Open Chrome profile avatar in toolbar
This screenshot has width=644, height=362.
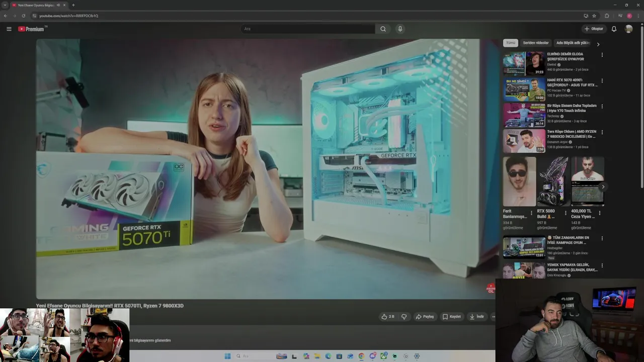point(629,16)
